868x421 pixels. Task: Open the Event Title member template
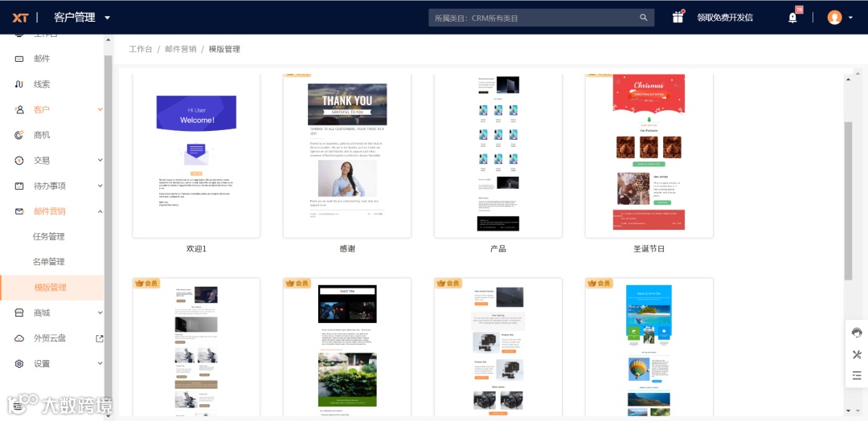tap(347, 347)
